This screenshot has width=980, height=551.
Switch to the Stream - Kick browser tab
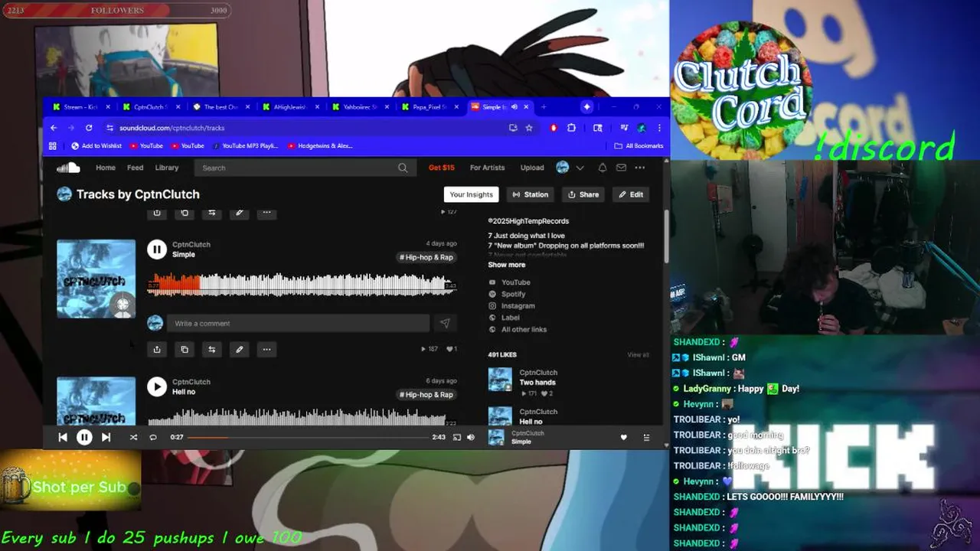click(x=82, y=107)
